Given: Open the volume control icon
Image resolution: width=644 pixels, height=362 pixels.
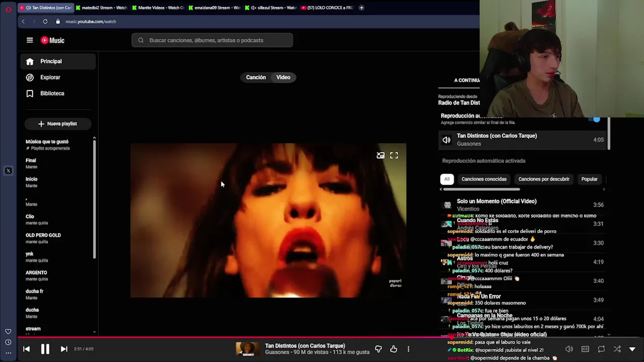Looking at the screenshot, I should click(x=569, y=349).
